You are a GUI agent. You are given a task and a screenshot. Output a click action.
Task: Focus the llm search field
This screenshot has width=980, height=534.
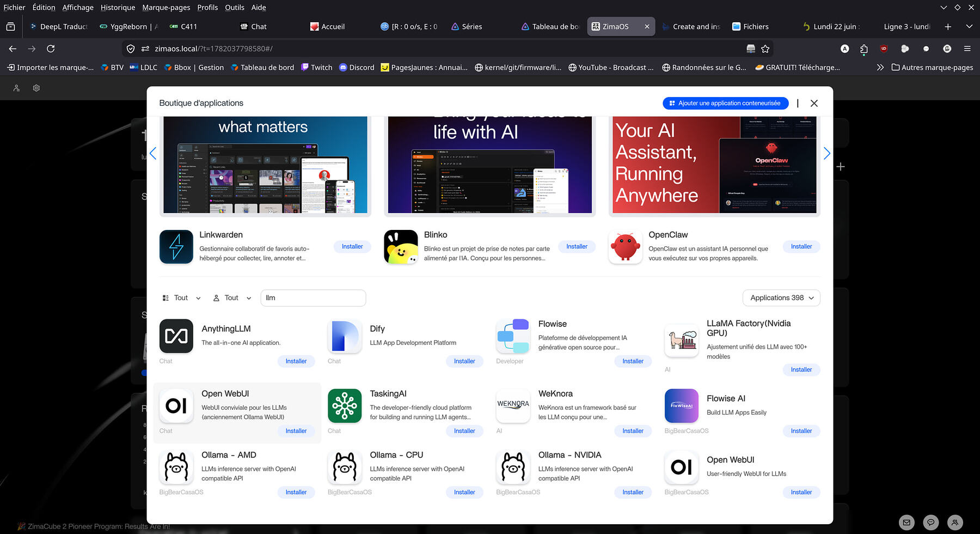(x=313, y=298)
